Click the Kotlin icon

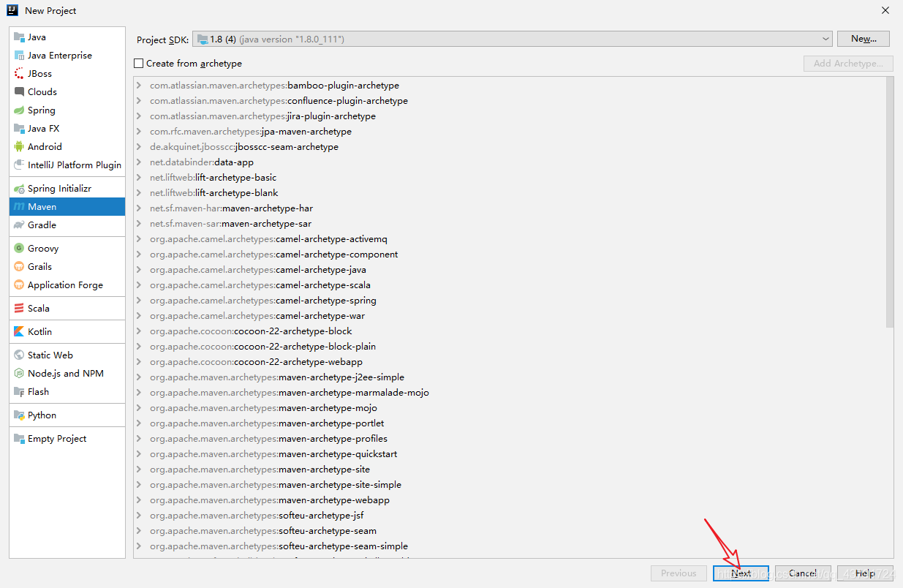pos(19,332)
